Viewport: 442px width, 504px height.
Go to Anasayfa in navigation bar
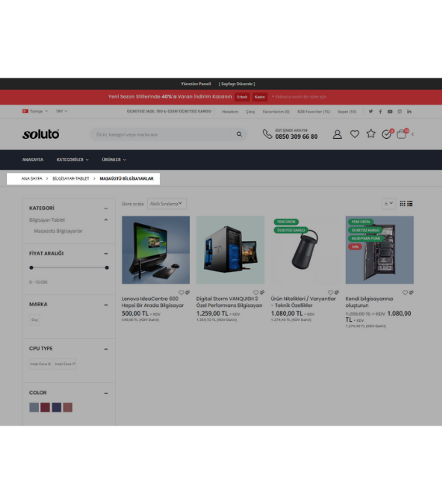coord(33,160)
